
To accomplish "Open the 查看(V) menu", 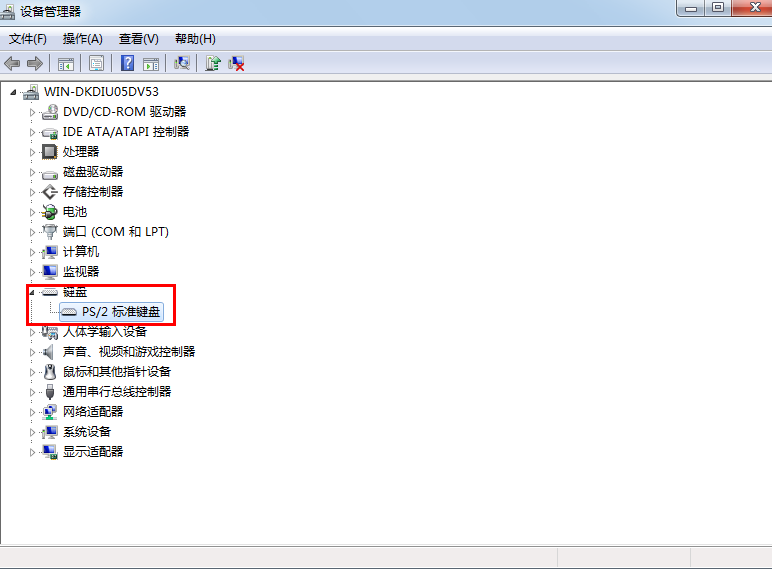I will [x=139, y=39].
